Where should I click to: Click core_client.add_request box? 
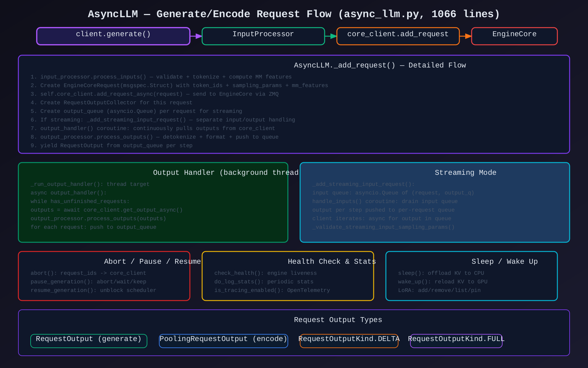click(x=398, y=36)
